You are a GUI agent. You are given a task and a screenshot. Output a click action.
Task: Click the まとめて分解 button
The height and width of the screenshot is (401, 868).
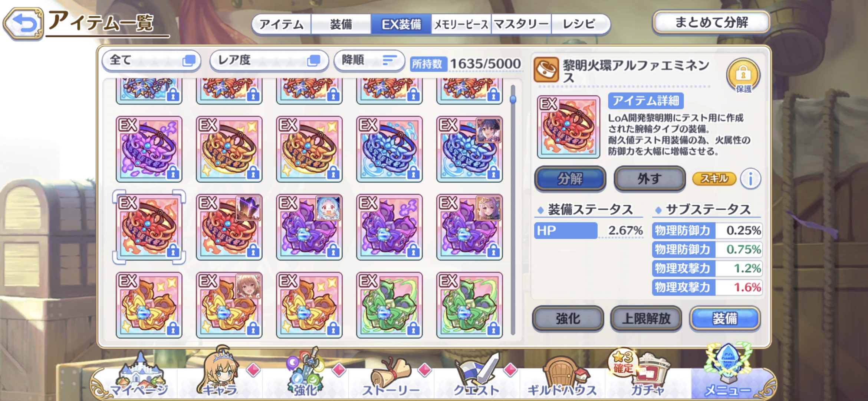click(711, 22)
